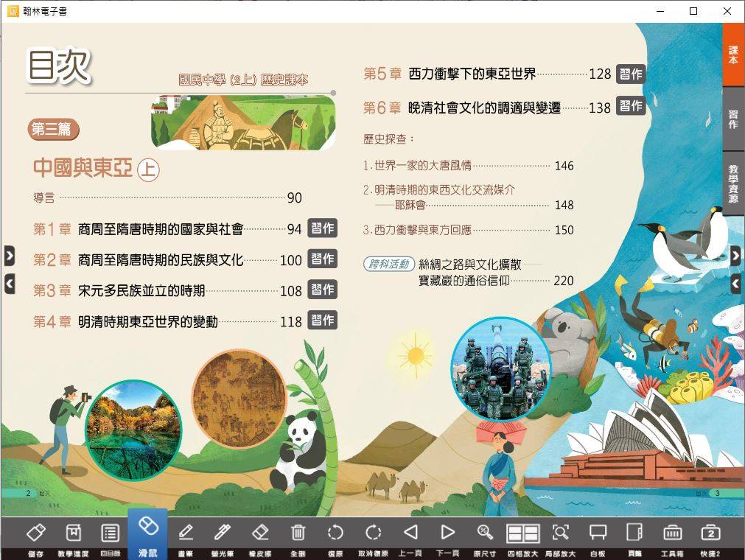Open 絲綢之路與文化擴散 cross-subject activity
The image size is (745, 560).
(x=470, y=264)
